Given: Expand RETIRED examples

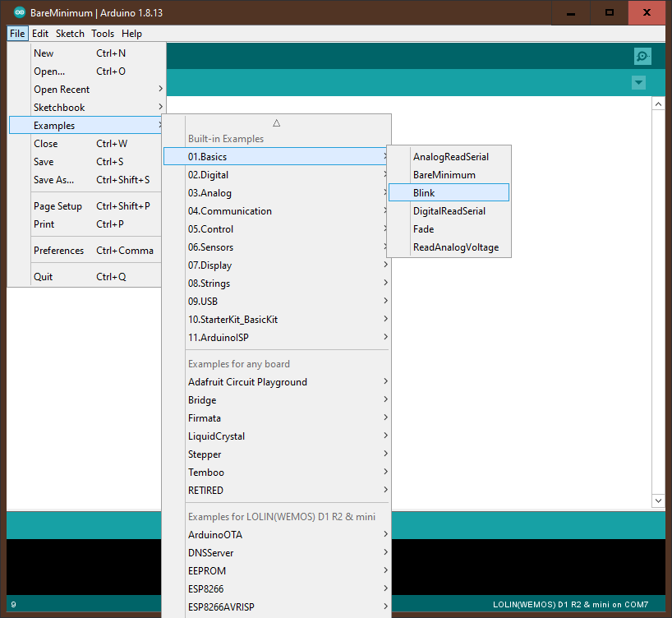Looking at the screenshot, I should 276,490.
